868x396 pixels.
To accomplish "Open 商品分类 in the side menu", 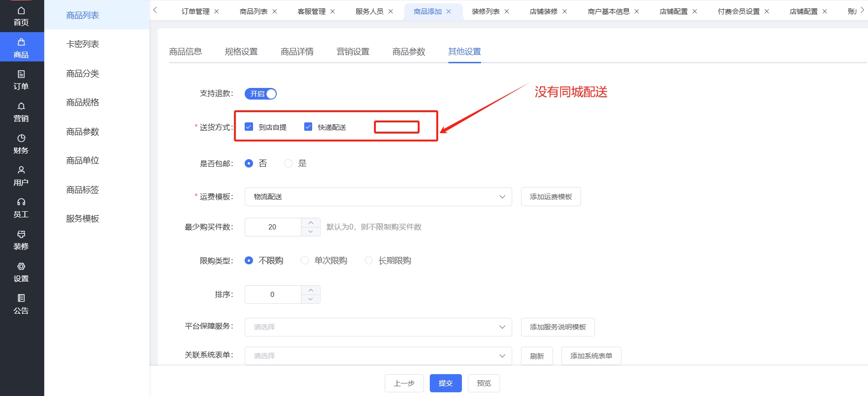I will click(x=82, y=74).
